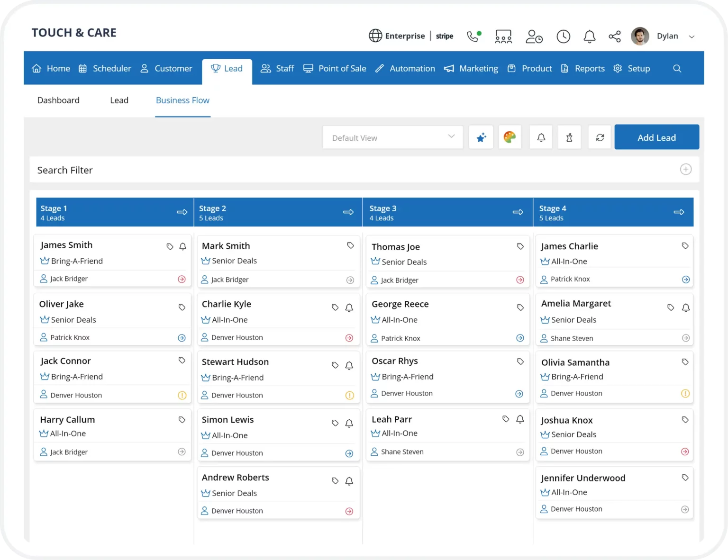Click the Stage 1 arrow expander
The width and height of the screenshot is (728, 560).
click(x=182, y=212)
